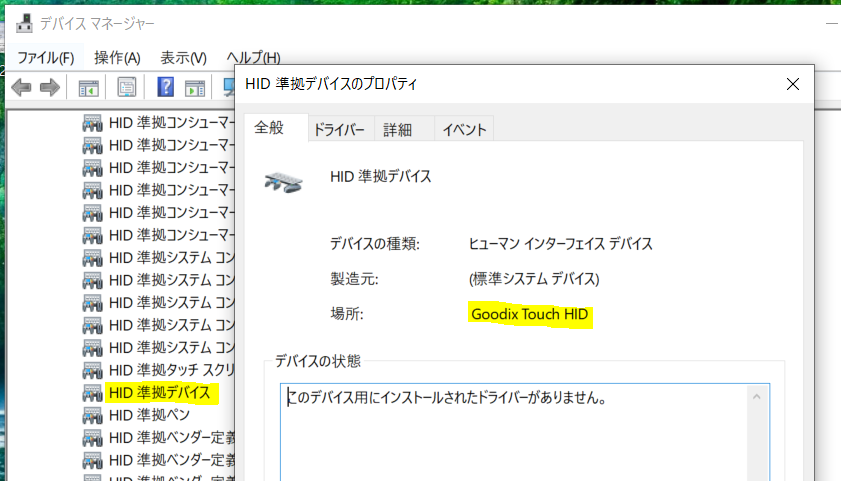Click the HID device icon in properties dialog

click(283, 182)
